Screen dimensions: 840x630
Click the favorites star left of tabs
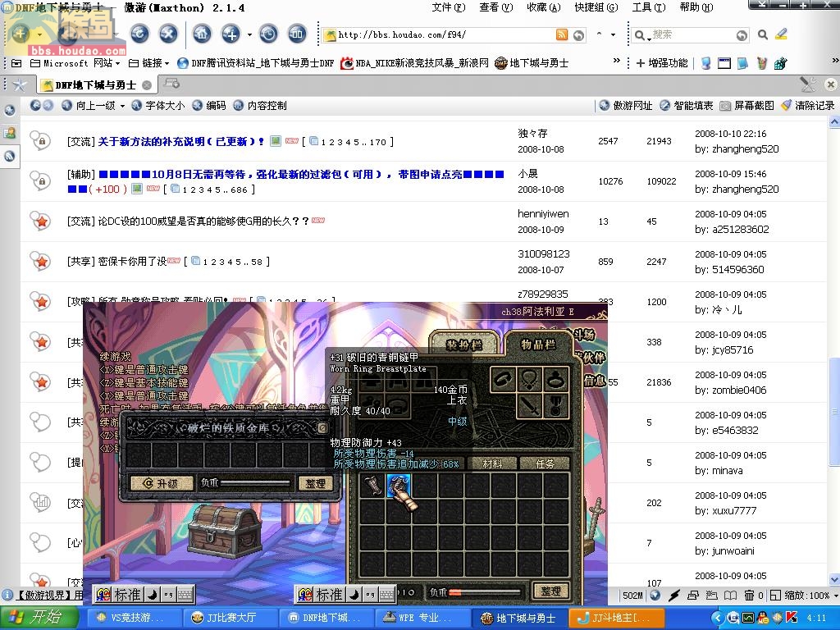(x=20, y=84)
